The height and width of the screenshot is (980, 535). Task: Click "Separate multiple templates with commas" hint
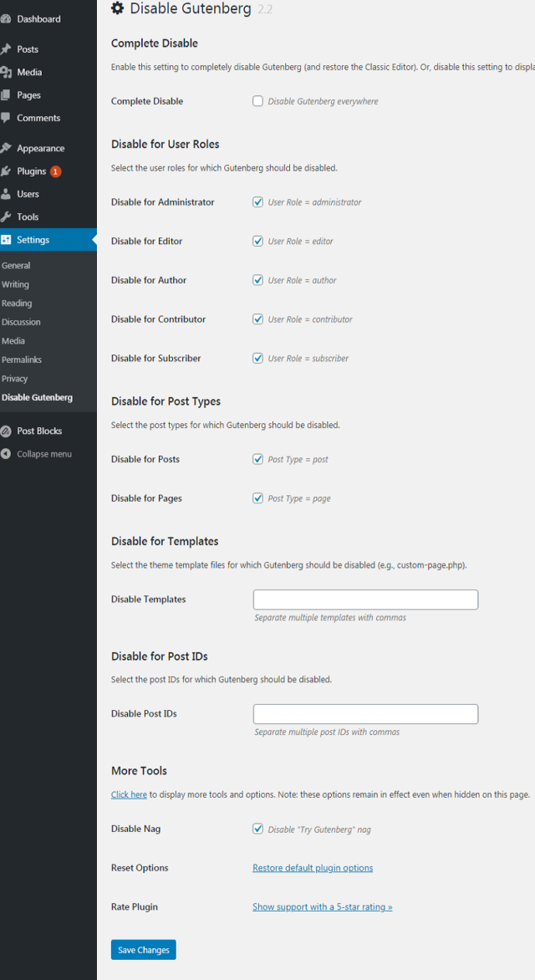point(330,617)
